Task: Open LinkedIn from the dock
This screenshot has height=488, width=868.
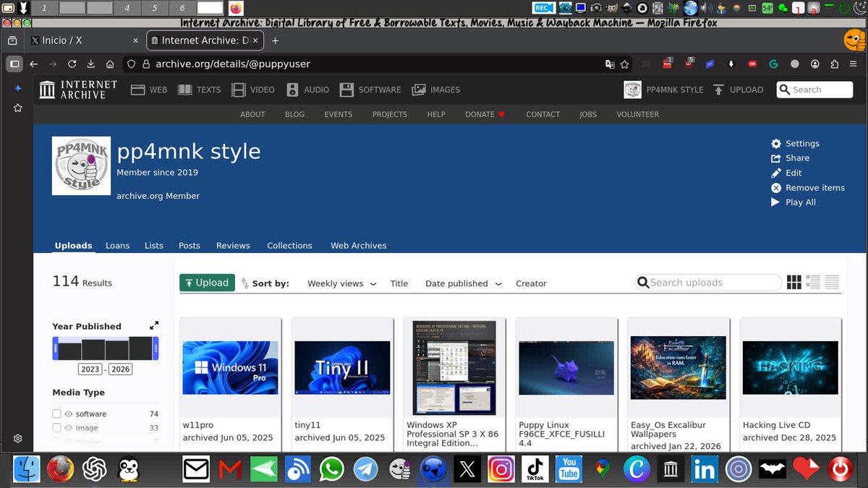Action: click(704, 470)
